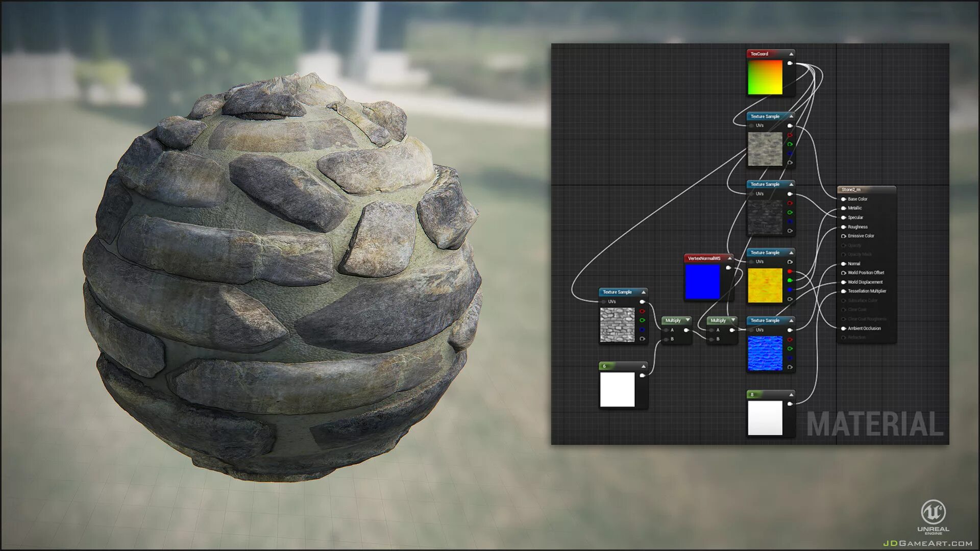980x551 pixels.
Task: Collapse the TexCoord node preview arrow
Action: [x=791, y=54]
